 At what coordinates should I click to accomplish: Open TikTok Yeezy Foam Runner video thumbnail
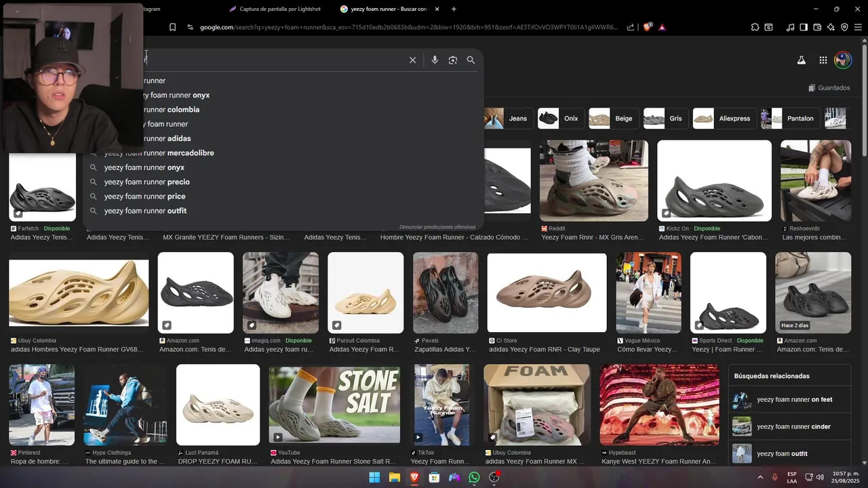click(441, 405)
